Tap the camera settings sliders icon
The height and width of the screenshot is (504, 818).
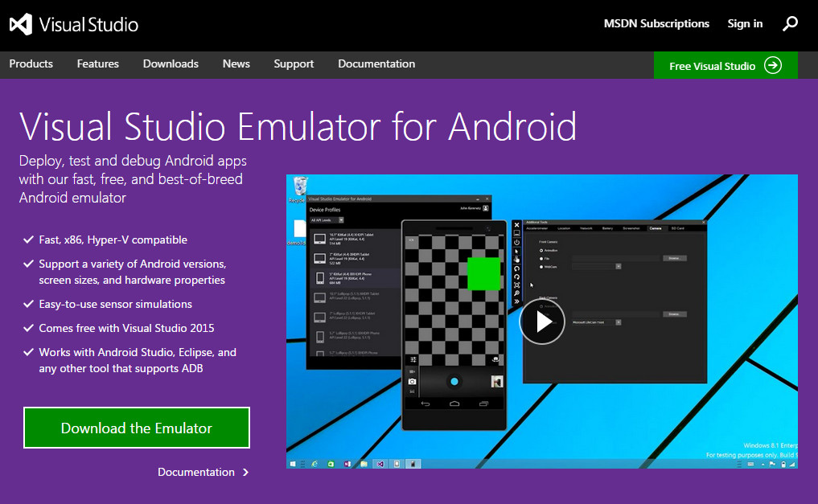click(413, 359)
